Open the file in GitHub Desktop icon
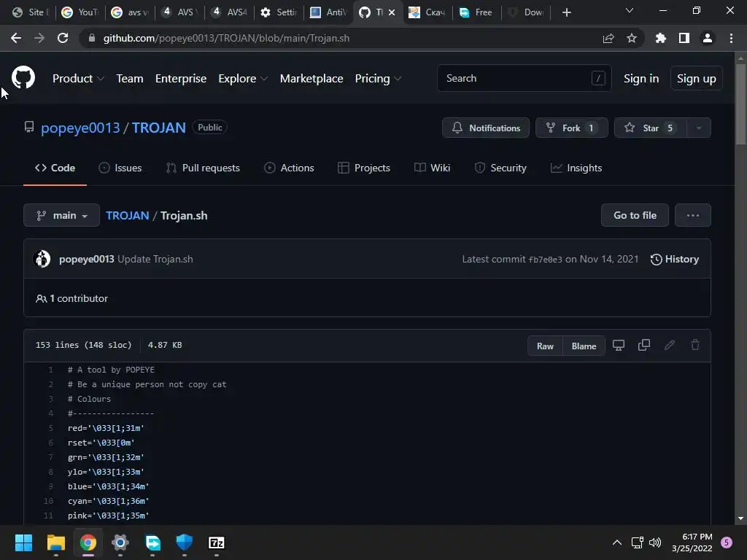 click(x=619, y=345)
